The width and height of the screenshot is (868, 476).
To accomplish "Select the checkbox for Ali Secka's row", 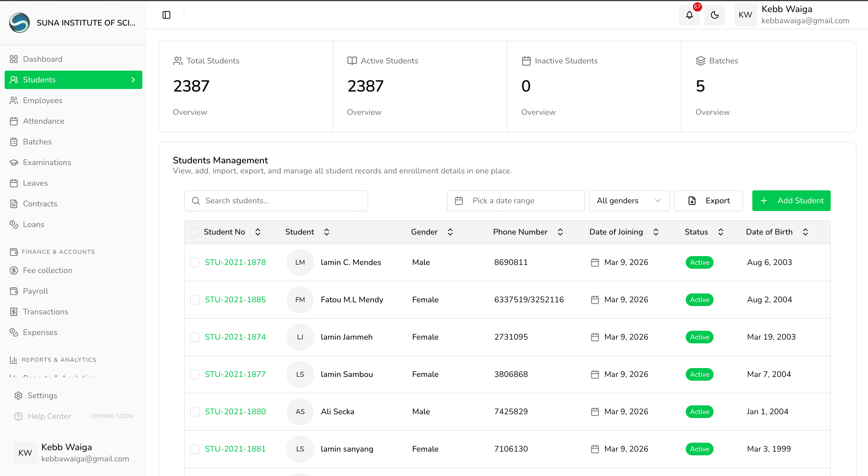I will point(195,412).
